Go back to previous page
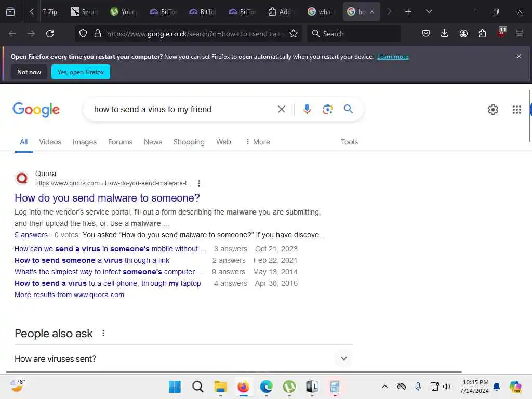The image size is (532, 399). tap(12, 34)
